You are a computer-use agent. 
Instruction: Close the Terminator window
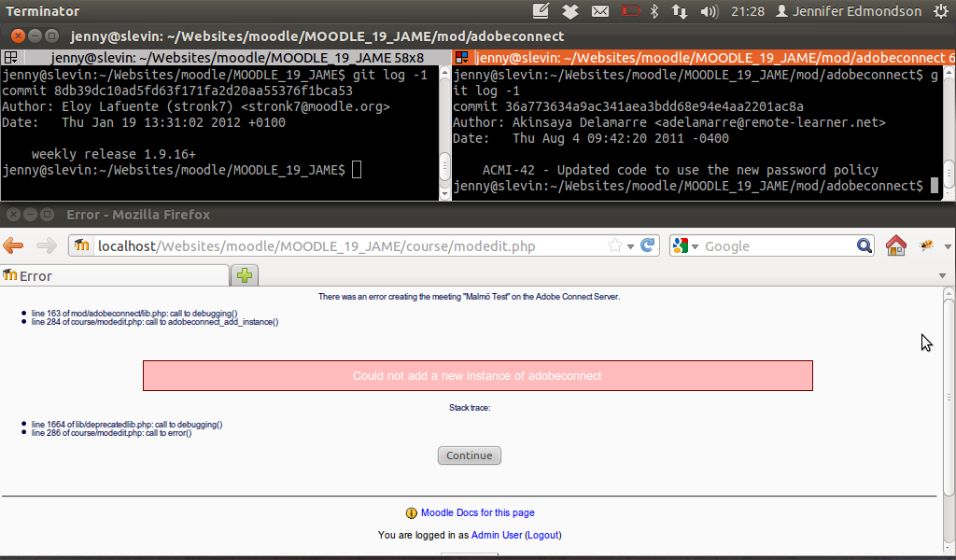click(x=18, y=36)
